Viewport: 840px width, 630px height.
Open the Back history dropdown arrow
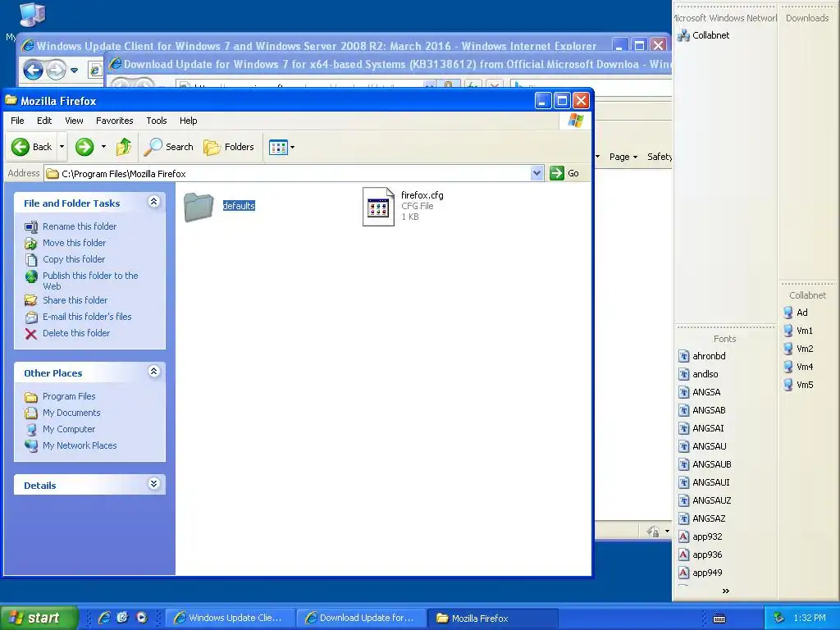click(62, 147)
